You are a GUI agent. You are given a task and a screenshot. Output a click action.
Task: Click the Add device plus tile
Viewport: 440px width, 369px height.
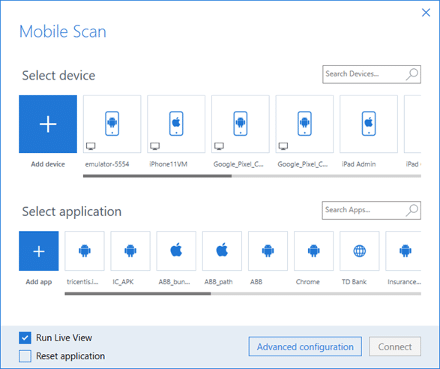(x=48, y=124)
